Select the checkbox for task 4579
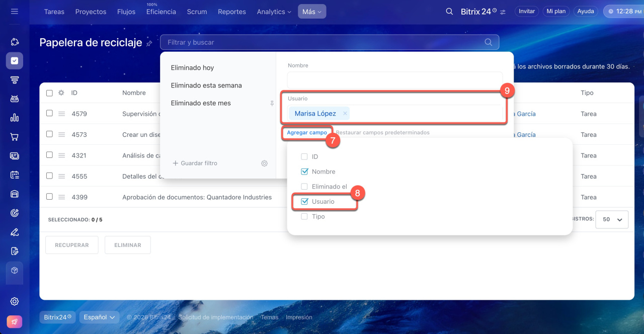This screenshot has width=644, height=334. tap(49, 114)
